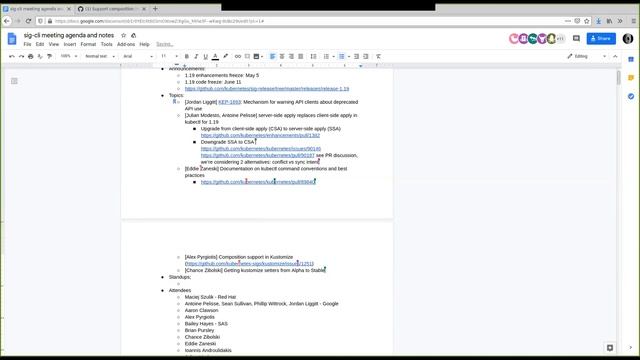Open the Normal text style dropdown
Viewport: 640px width, 360px height.
coord(100,56)
